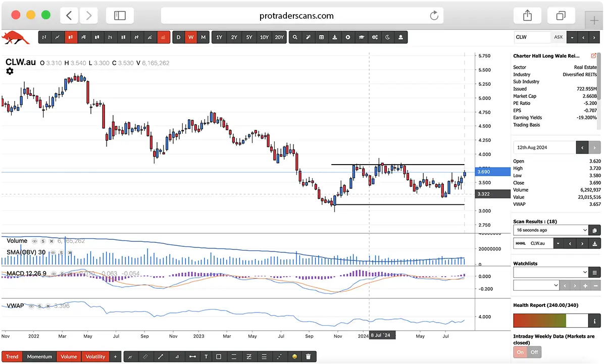The width and height of the screenshot is (604, 364).
Task: Step to previous date from 12th Aug 2024
Action: click(582, 147)
